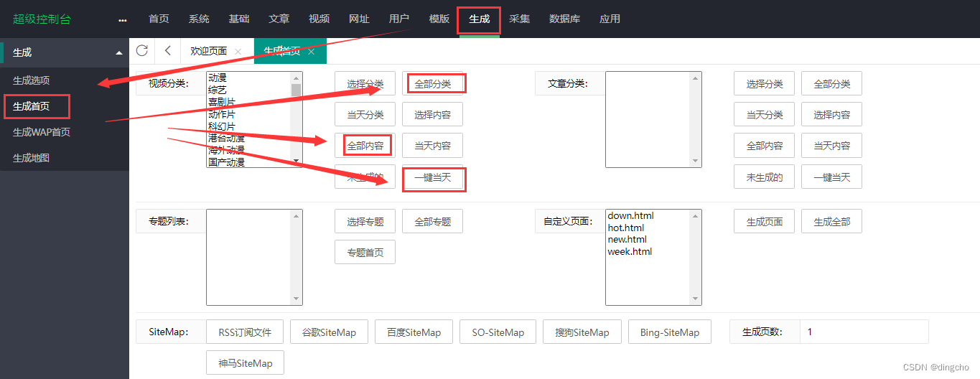The width and height of the screenshot is (980, 379).
Task: Click article section 全部内容 button
Action: (x=764, y=145)
